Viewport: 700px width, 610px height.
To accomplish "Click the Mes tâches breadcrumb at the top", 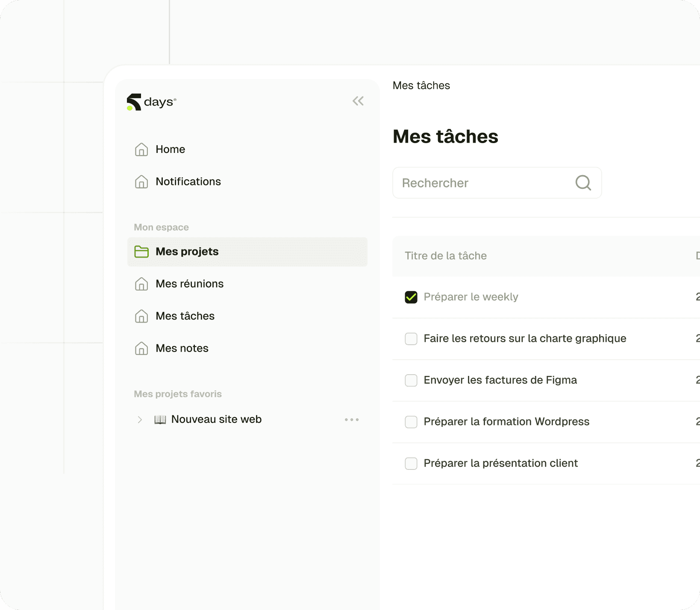I will [421, 85].
